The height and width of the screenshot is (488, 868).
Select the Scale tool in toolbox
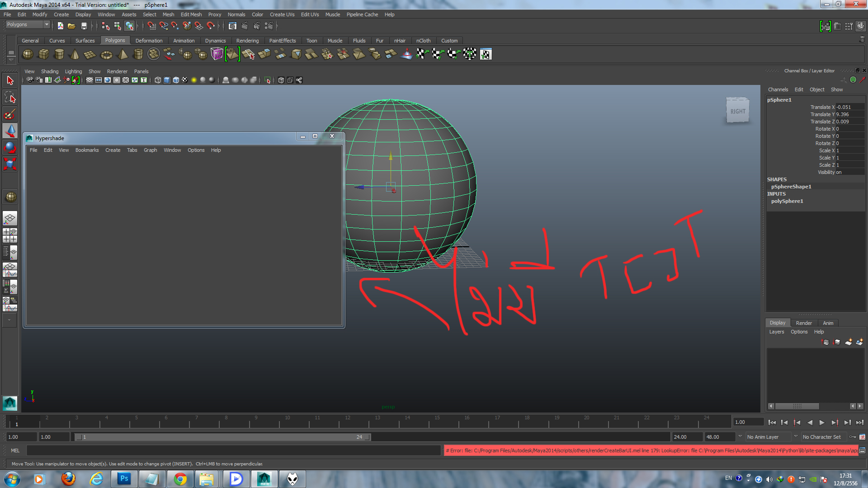(x=10, y=164)
